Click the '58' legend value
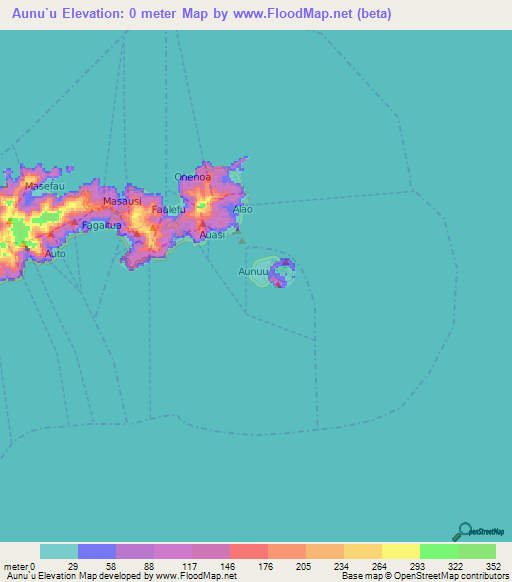This screenshot has height=582, width=512. point(111,567)
